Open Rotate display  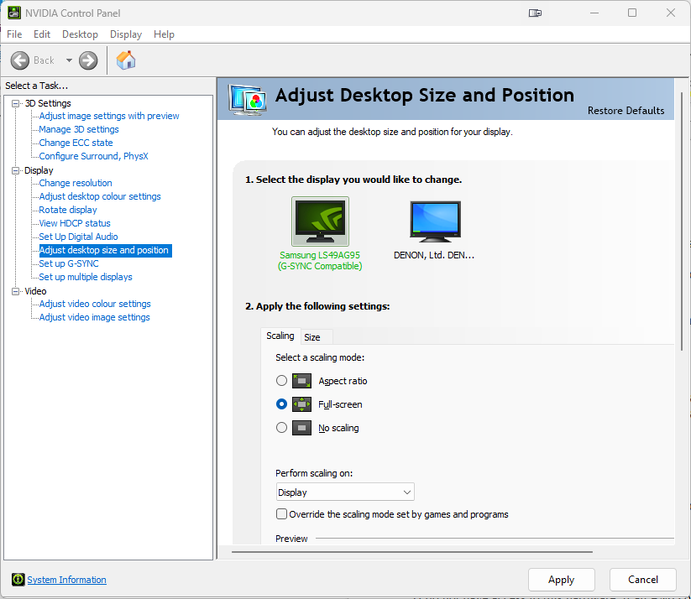point(68,210)
